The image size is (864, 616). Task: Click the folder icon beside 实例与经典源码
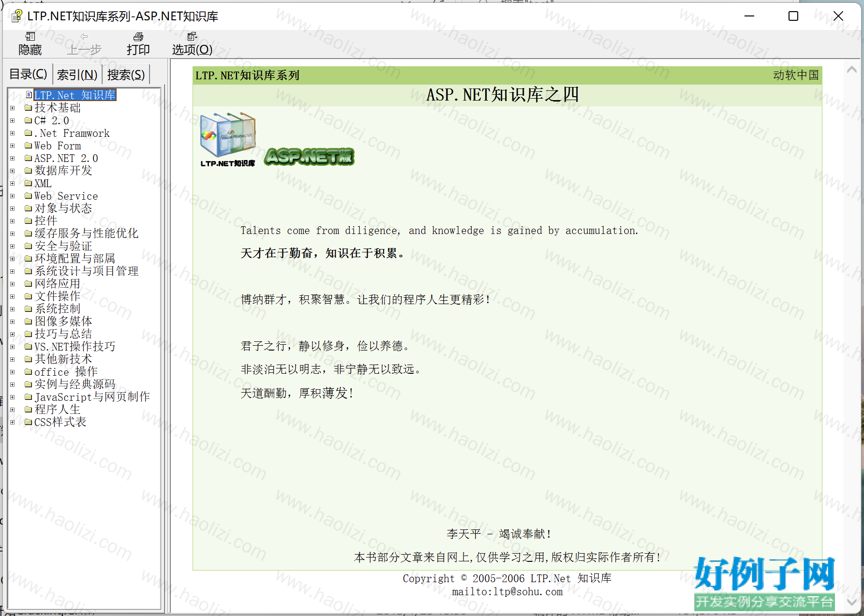click(x=29, y=384)
